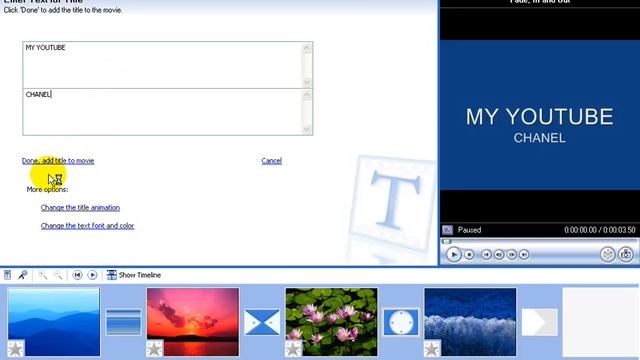Open Change the text font and color

click(x=87, y=226)
